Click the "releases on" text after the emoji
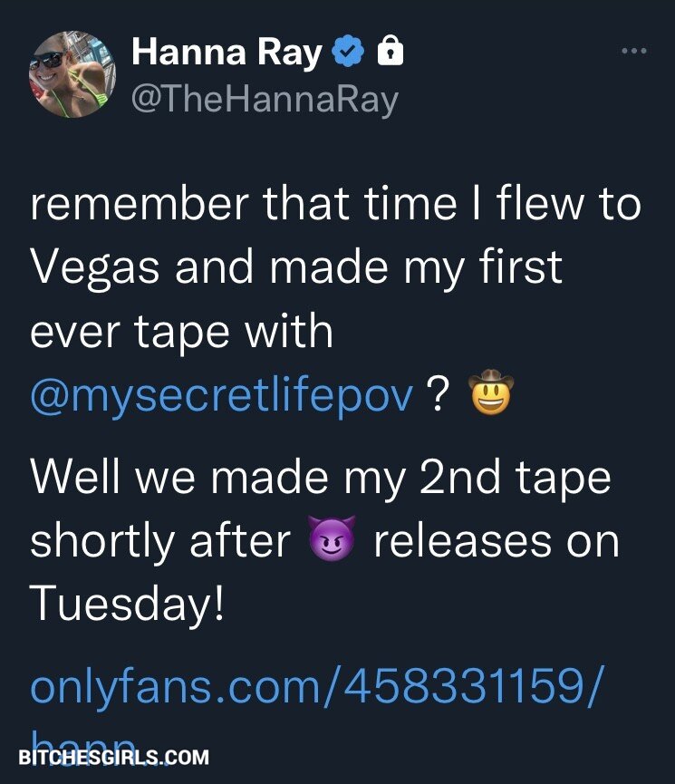The height and width of the screenshot is (784, 675). [x=496, y=542]
